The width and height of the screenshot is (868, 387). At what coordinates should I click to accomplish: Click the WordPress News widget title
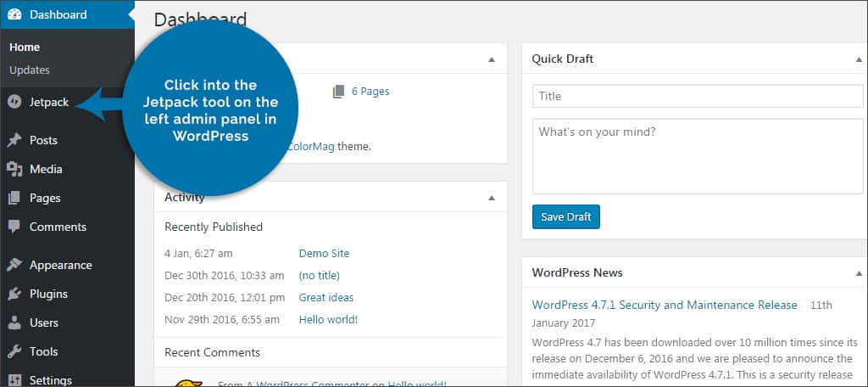(576, 272)
